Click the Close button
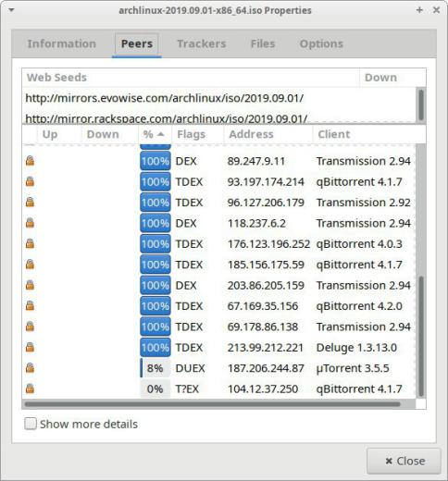This screenshot has width=448, height=481. (x=404, y=461)
